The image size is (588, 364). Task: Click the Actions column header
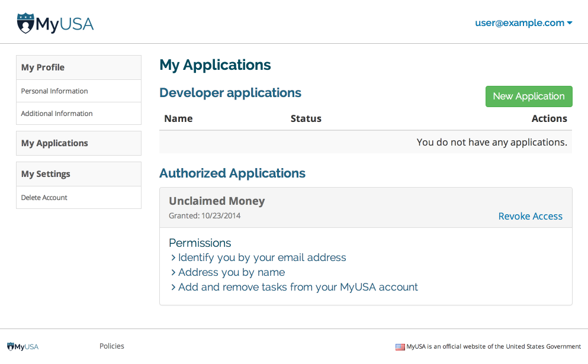[x=549, y=118]
